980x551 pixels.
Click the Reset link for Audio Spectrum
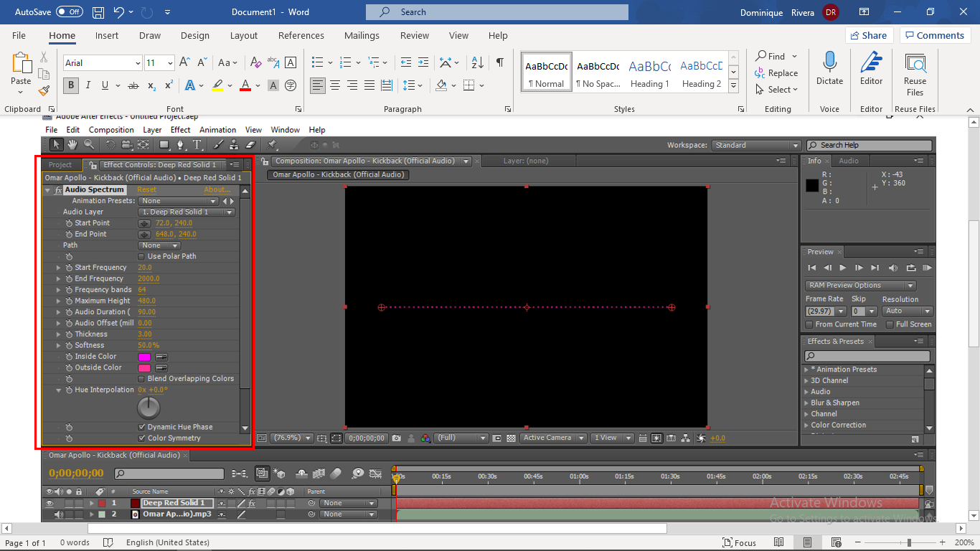coord(146,190)
